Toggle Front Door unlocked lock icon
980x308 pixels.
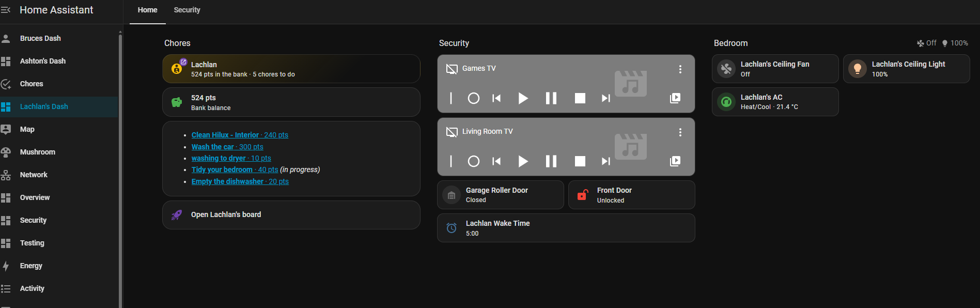tap(583, 195)
